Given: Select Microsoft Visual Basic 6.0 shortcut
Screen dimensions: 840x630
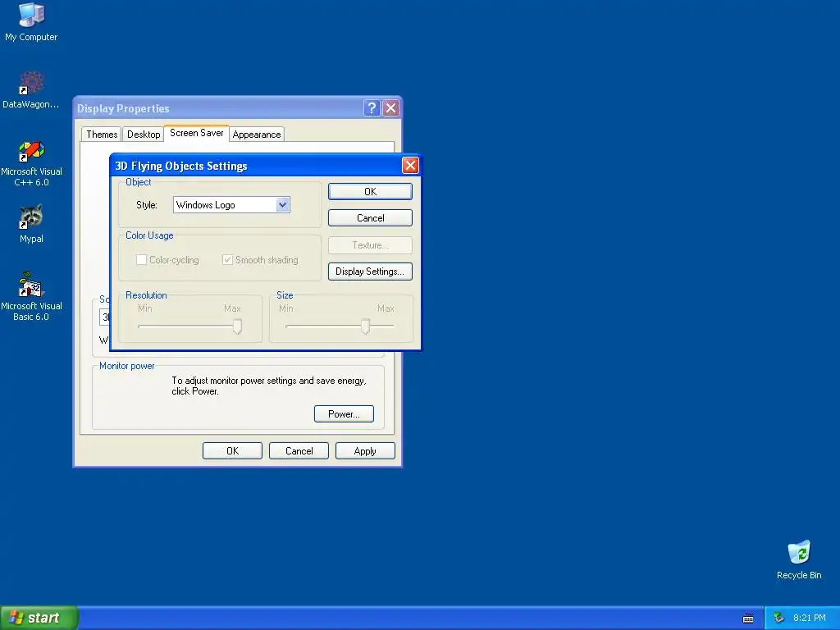Looking at the screenshot, I should [31, 296].
